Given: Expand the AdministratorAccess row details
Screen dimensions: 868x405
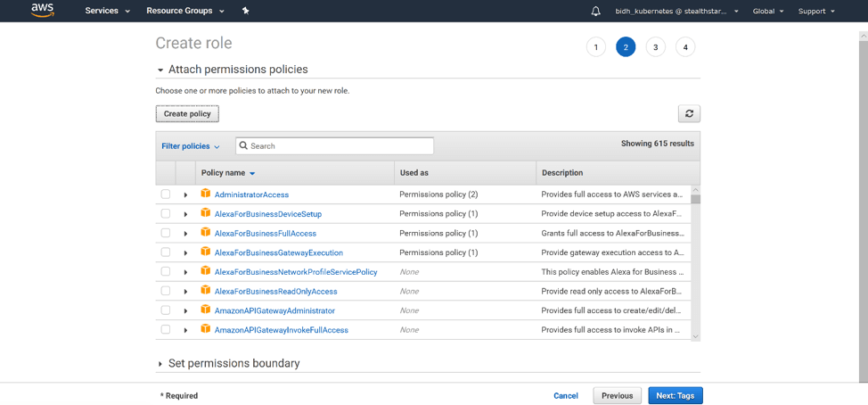Looking at the screenshot, I should coord(185,195).
